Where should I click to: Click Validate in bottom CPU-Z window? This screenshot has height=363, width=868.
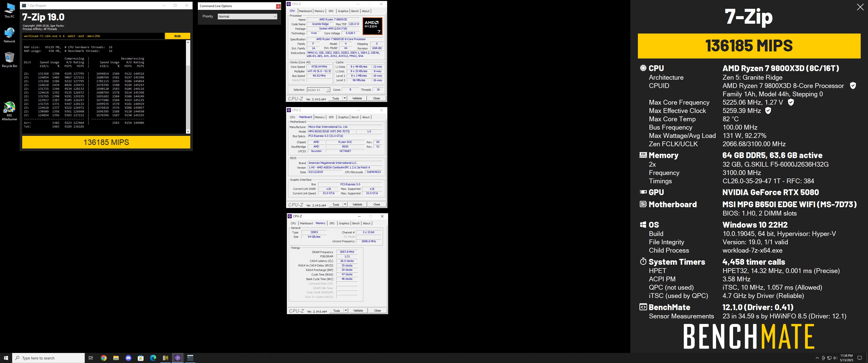(x=358, y=311)
